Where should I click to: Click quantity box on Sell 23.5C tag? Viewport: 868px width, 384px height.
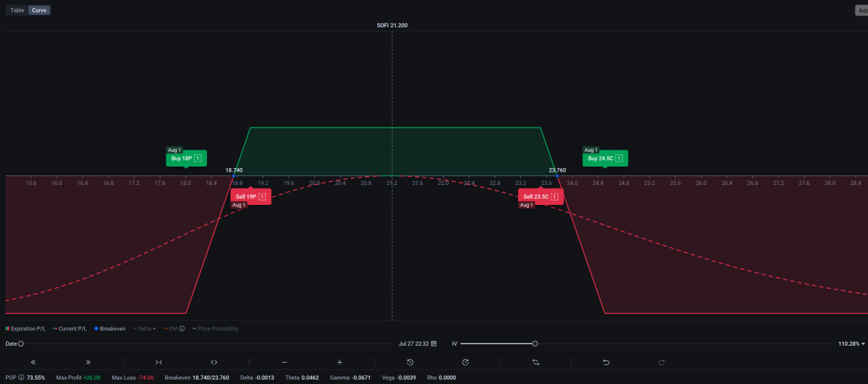554,197
